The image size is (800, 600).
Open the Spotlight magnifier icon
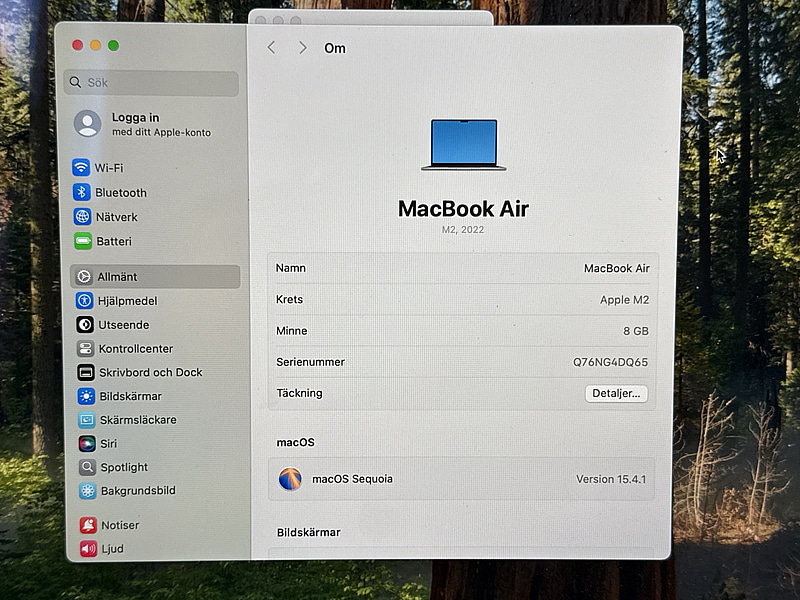87,467
